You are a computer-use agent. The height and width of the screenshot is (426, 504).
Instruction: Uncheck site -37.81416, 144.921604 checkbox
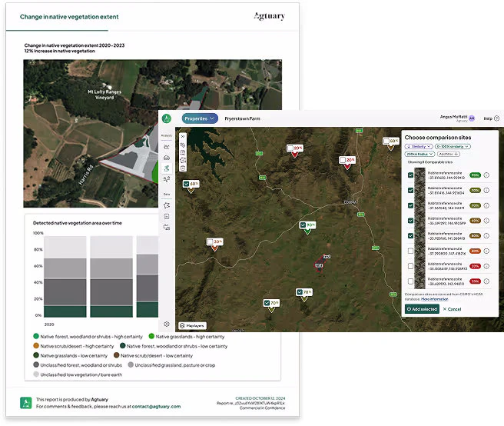[410, 190]
